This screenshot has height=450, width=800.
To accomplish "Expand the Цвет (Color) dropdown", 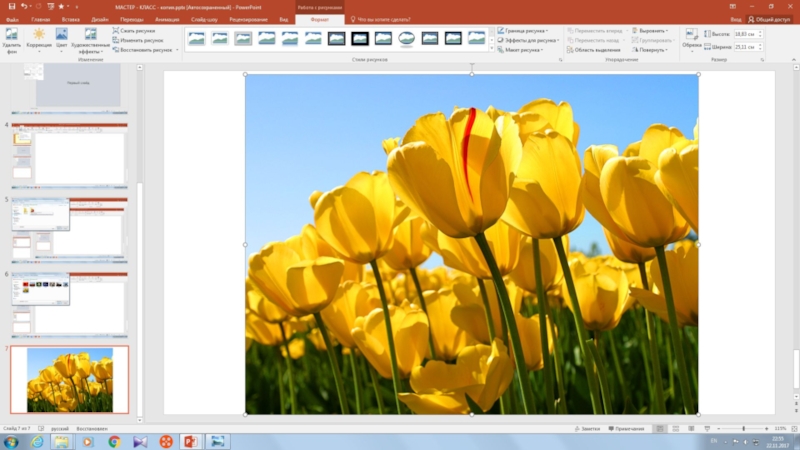I will pos(62,38).
